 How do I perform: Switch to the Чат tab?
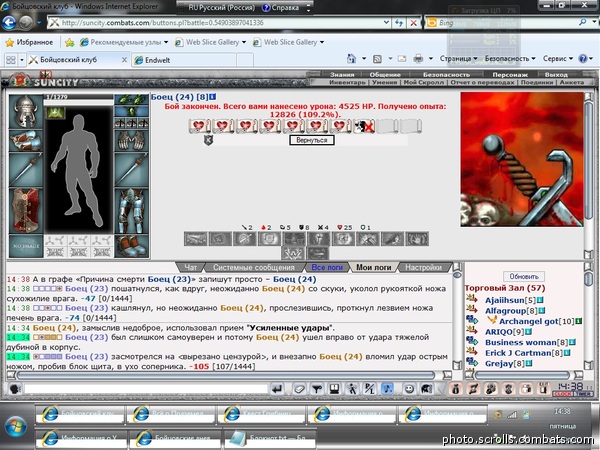click(x=191, y=267)
